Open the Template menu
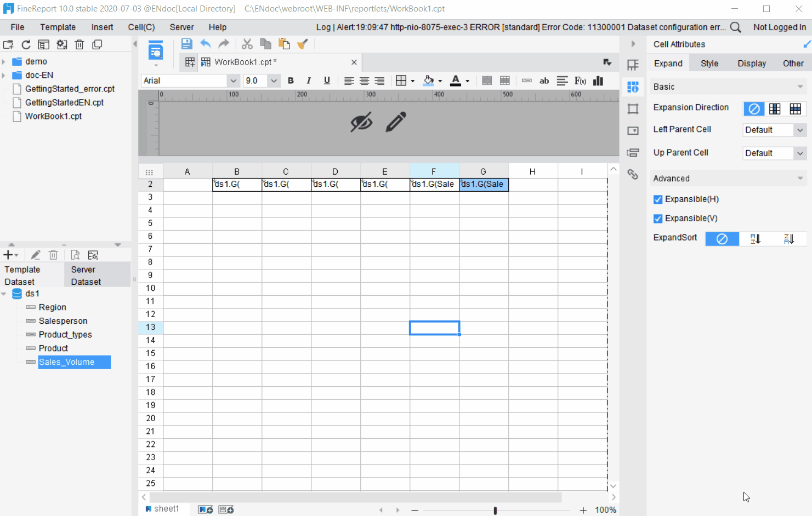This screenshot has height=516, width=812. click(x=58, y=27)
